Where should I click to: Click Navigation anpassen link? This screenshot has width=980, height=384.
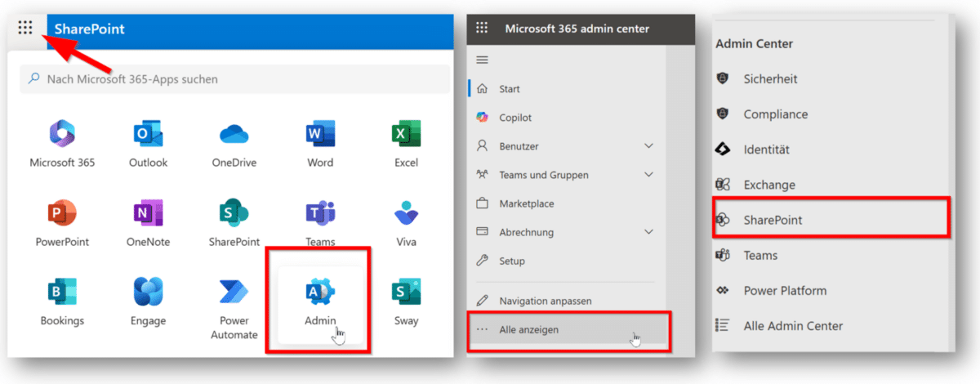tap(545, 301)
